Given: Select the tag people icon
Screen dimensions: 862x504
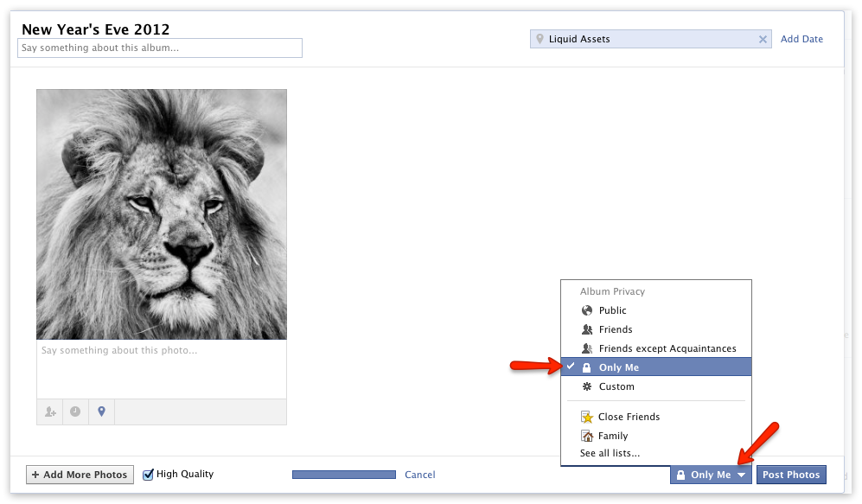Looking at the screenshot, I should 49,411.
